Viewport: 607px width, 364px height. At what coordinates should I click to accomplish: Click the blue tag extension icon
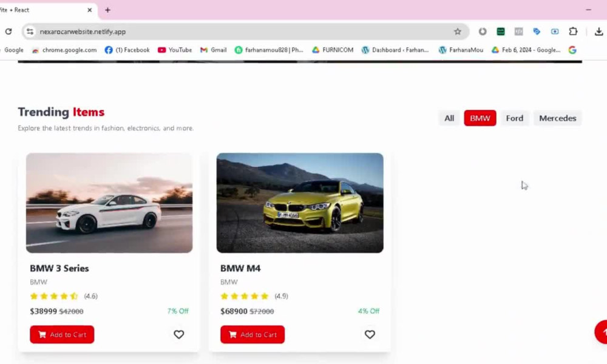tap(537, 32)
